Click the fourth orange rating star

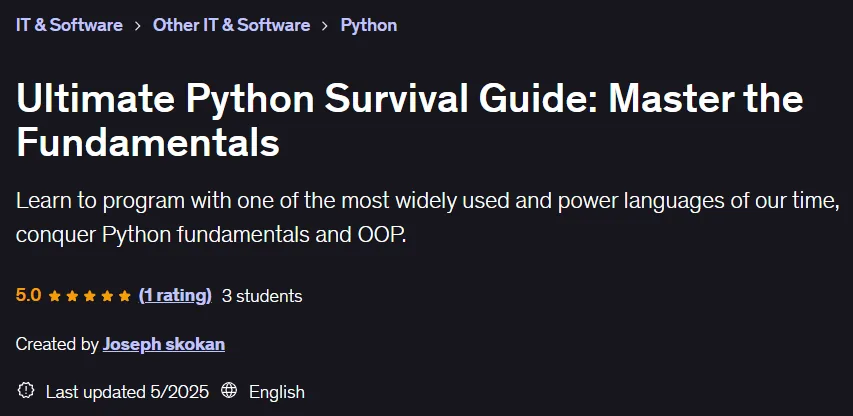click(107, 296)
